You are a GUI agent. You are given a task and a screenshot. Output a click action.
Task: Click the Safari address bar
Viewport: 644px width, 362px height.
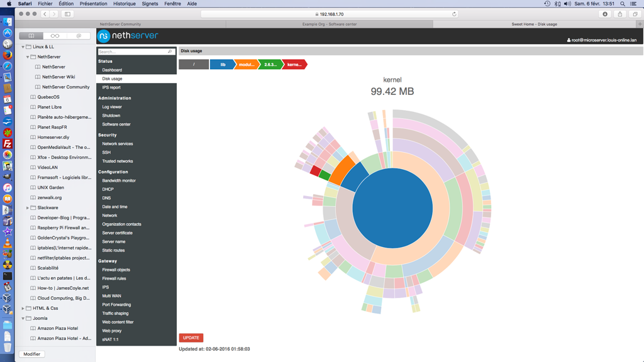[x=328, y=14]
